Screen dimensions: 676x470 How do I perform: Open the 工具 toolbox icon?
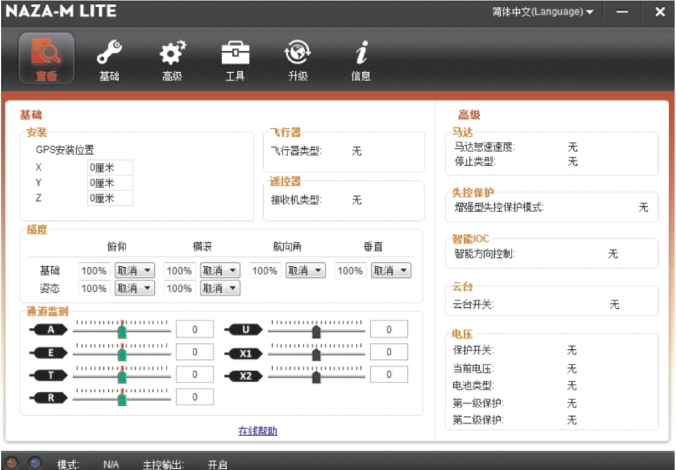click(235, 57)
